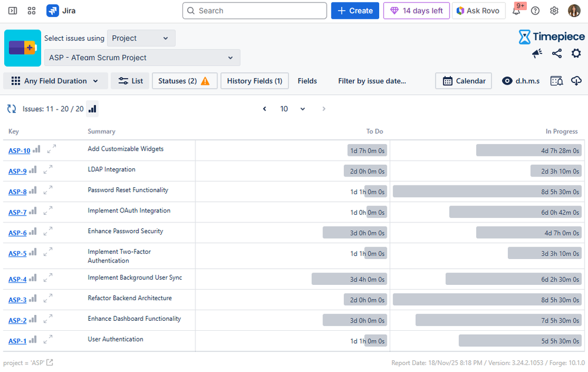
Task: Open Jira notifications bell
Action: (x=516, y=11)
